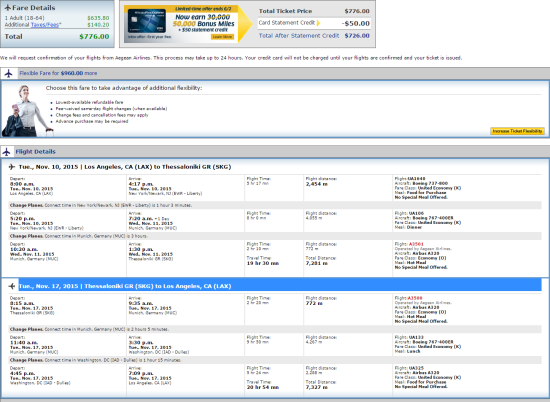Click the 2,454 m flight distance

click(x=317, y=184)
